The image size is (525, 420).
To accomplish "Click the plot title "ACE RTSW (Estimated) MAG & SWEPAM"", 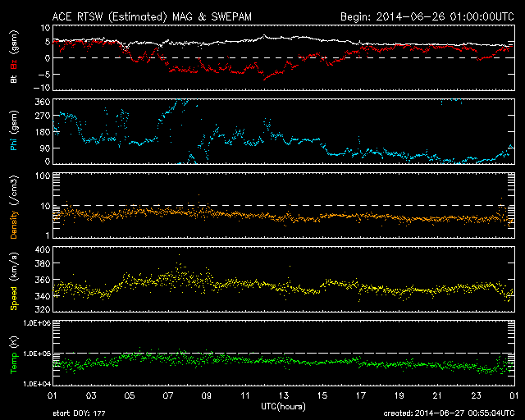I will [152, 16].
